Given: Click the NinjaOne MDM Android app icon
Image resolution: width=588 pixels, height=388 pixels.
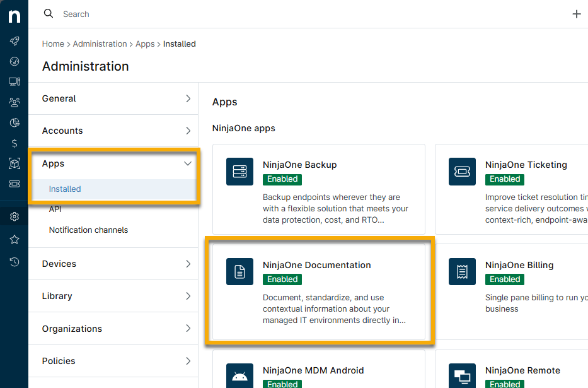Looking at the screenshot, I should tap(239, 375).
